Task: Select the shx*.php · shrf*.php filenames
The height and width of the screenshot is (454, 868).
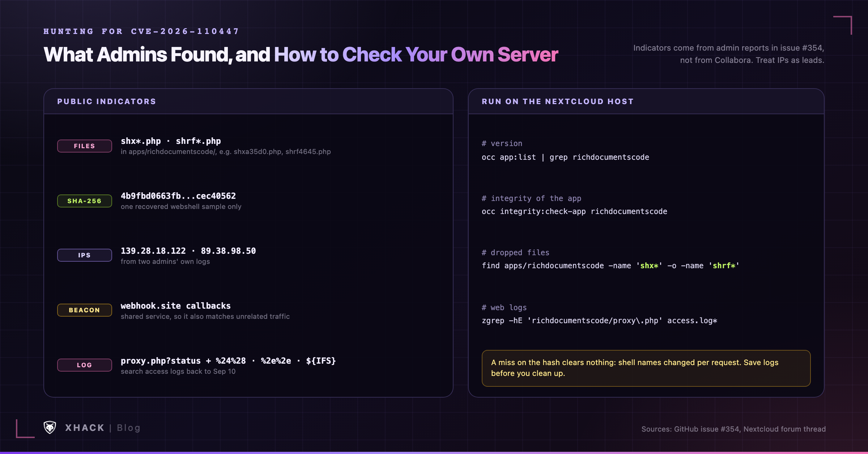Action: click(171, 141)
